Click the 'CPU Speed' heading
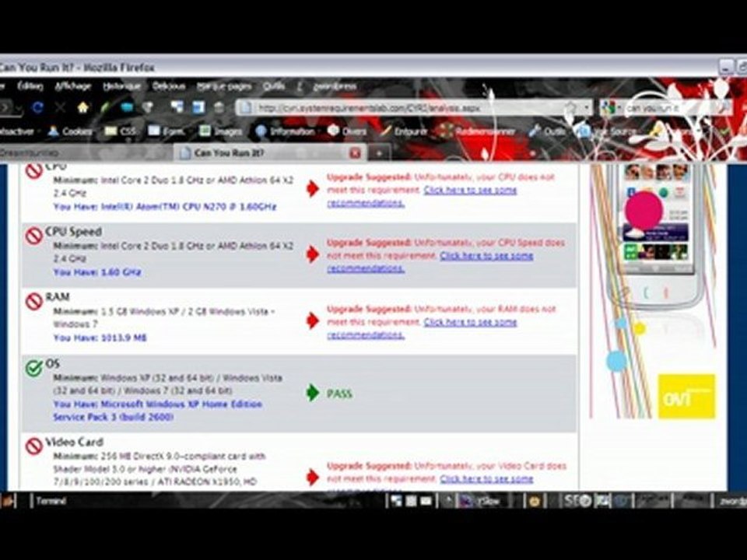The image size is (747, 560). (73, 232)
